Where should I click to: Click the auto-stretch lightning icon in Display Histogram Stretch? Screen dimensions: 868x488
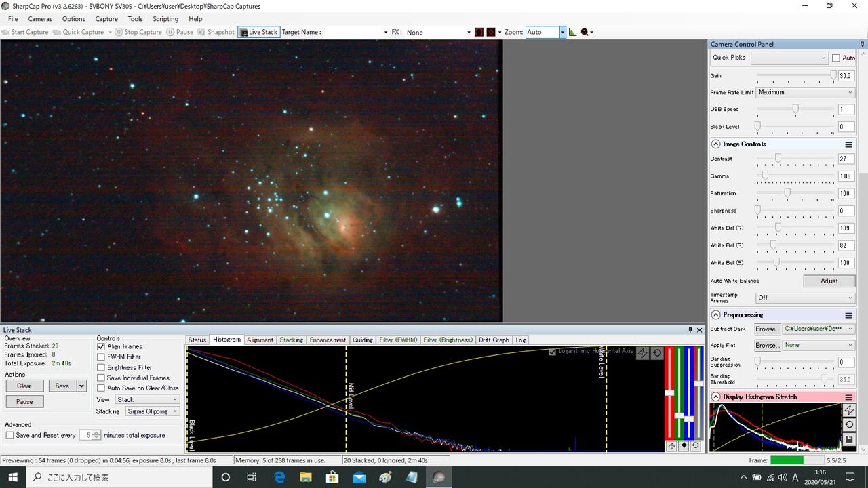click(x=849, y=411)
